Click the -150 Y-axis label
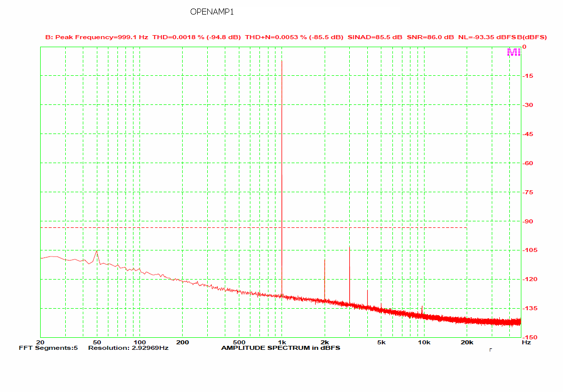The image size is (563, 392). pyautogui.click(x=529, y=337)
